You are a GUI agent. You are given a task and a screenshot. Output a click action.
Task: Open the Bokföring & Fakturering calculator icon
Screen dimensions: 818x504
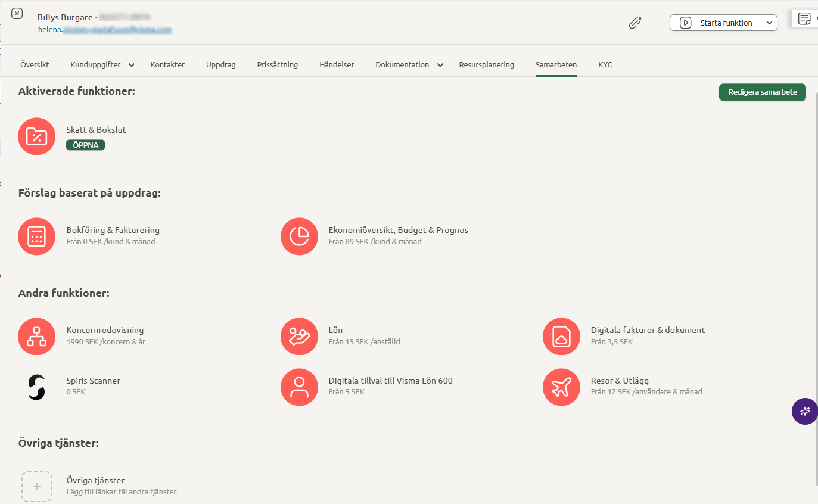pos(37,237)
